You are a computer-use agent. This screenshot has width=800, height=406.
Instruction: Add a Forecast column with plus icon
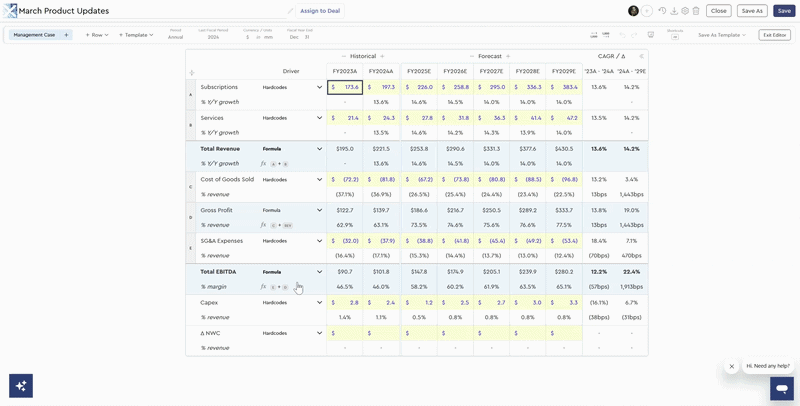click(508, 57)
